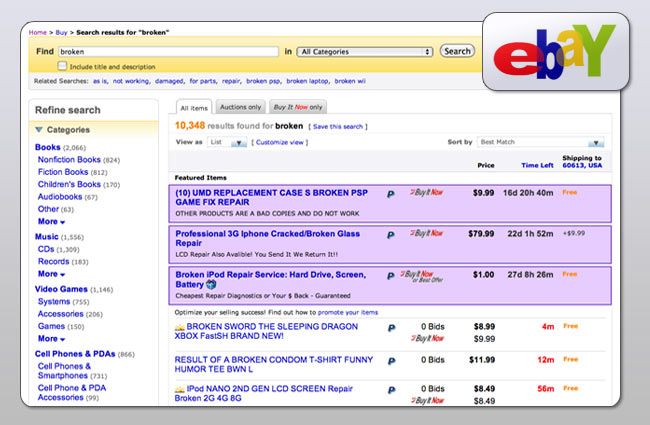Open related search 'damaged'

(169, 81)
